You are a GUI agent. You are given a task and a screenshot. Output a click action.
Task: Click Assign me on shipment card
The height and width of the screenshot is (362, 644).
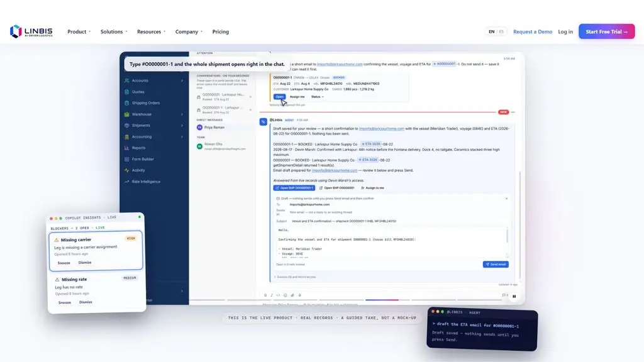(297, 97)
